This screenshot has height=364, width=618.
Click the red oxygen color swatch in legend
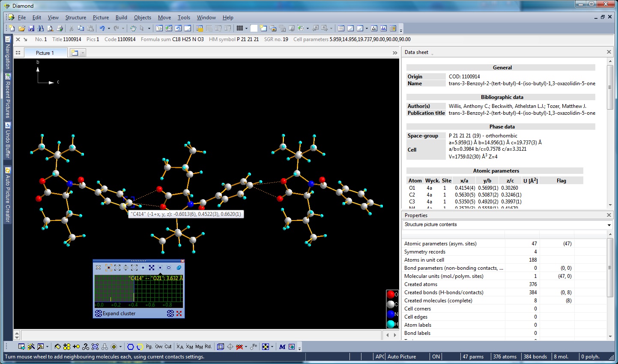[x=391, y=294]
